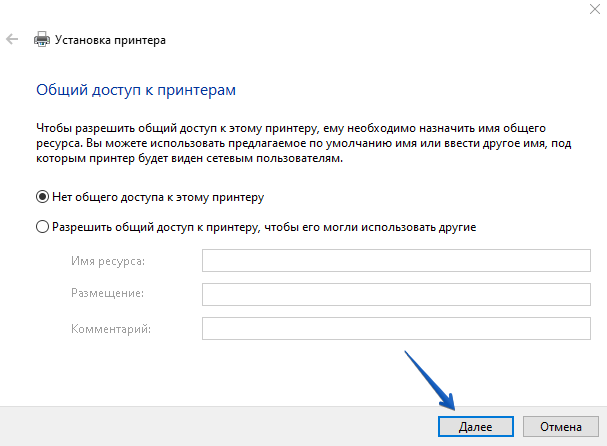The width and height of the screenshot is (607, 446).
Task: Click the 'Разрешить общий доступ' option label text
Action: pos(263,227)
